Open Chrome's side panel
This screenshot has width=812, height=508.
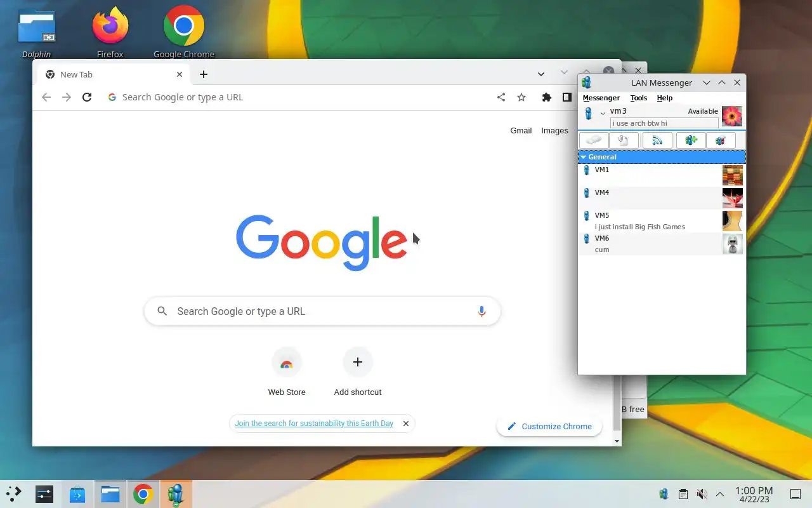[x=567, y=97]
